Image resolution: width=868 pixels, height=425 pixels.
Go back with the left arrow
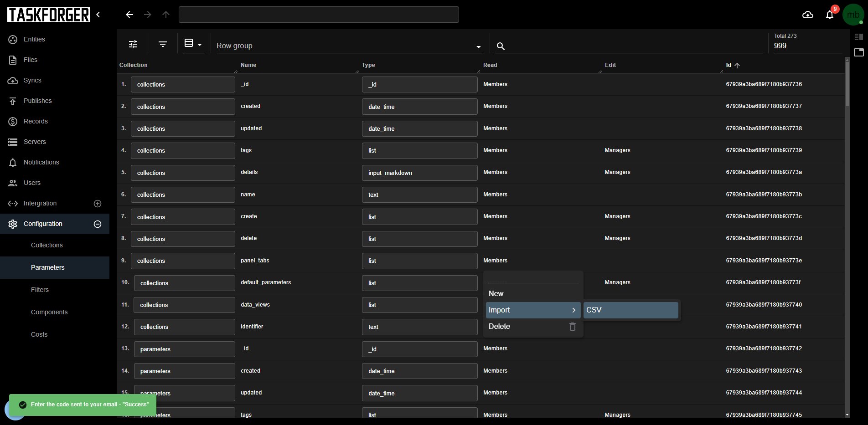click(x=129, y=15)
